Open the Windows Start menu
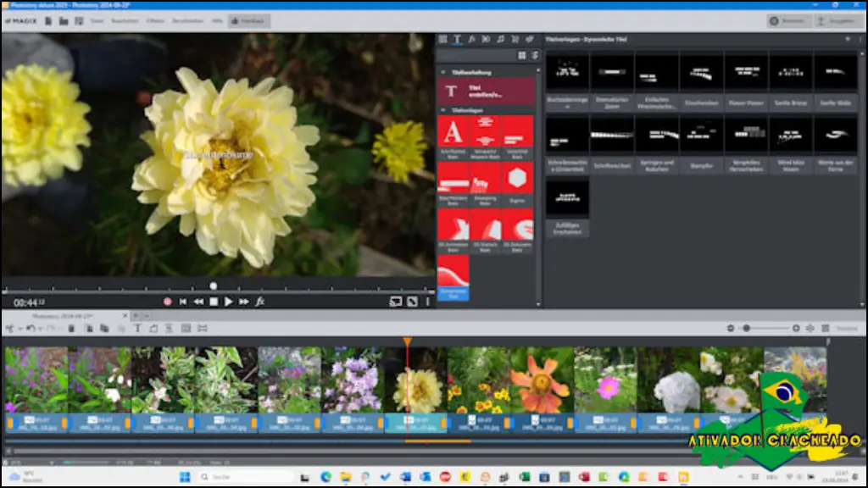The image size is (868, 488). [x=185, y=477]
